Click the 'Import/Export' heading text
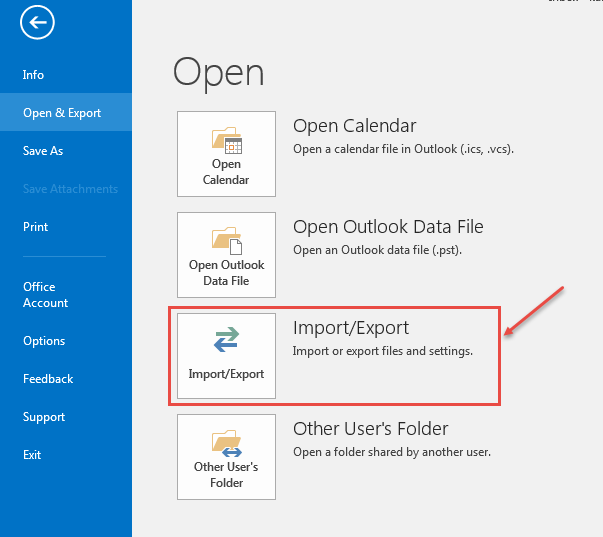Screen dimensions: 603x537 pos(351,328)
